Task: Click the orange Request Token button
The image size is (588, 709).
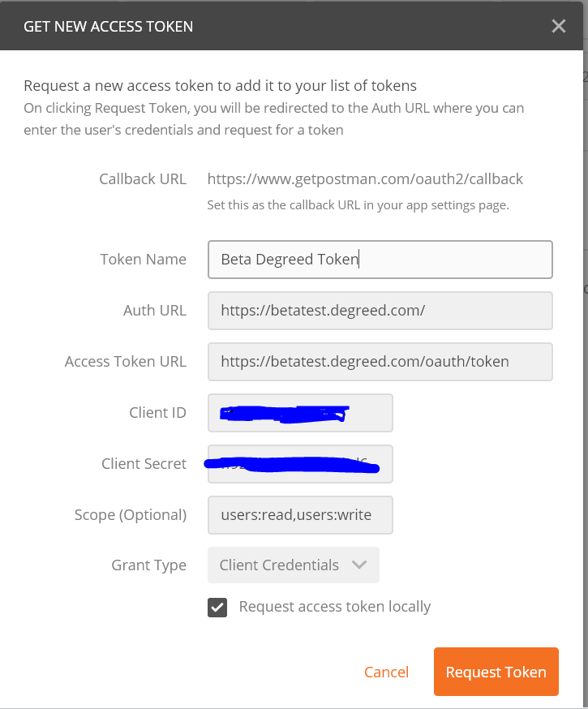Action: [496, 672]
